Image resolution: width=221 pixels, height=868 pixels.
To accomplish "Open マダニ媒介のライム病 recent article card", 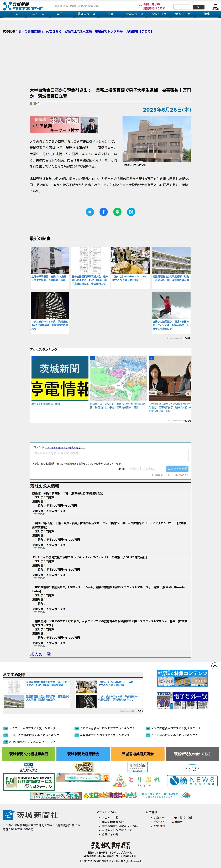I will coord(50,313).
